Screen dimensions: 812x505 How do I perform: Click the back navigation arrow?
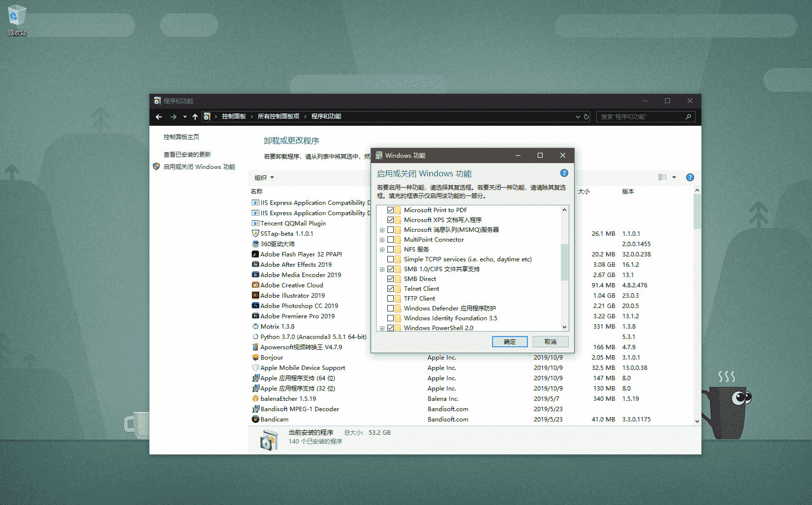click(158, 116)
